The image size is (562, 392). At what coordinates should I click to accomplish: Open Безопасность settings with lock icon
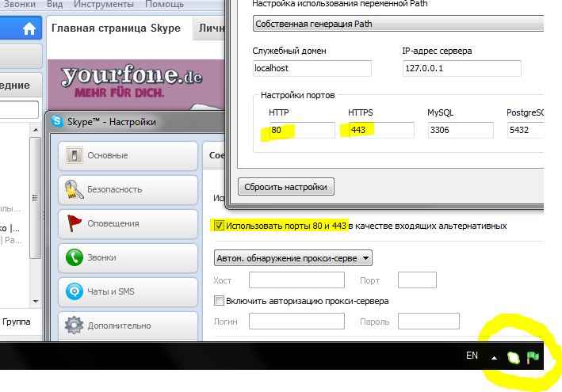(x=75, y=190)
